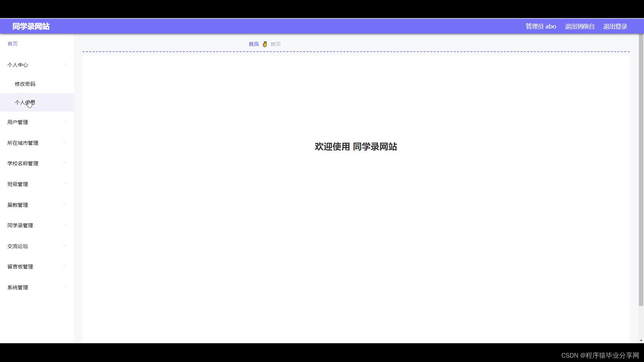
Task: Click the hand icon in breadcrumb
Action: (265, 44)
